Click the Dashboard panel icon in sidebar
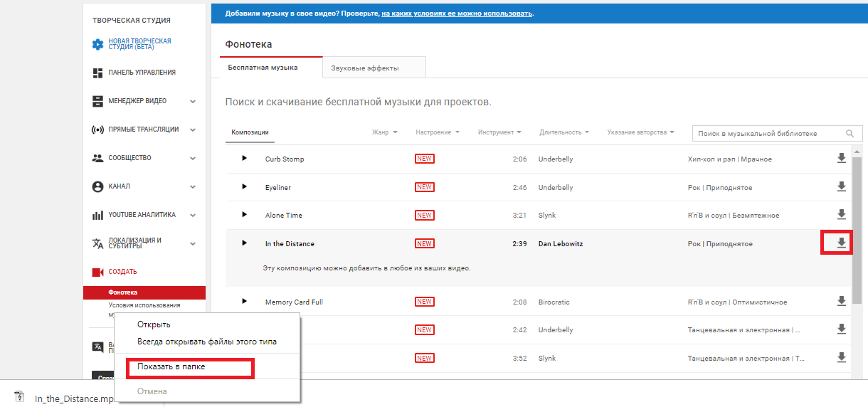The image size is (868, 407). [x=97, y=73]
